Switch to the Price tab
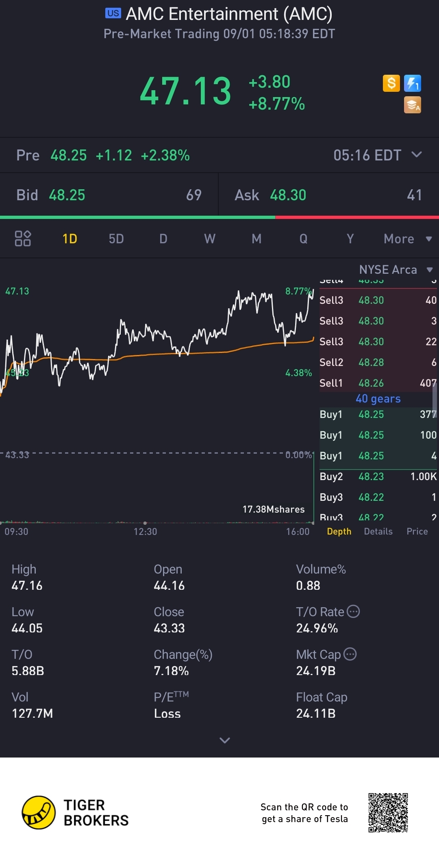Screen dimensions: 439x868 pos(417,531)
